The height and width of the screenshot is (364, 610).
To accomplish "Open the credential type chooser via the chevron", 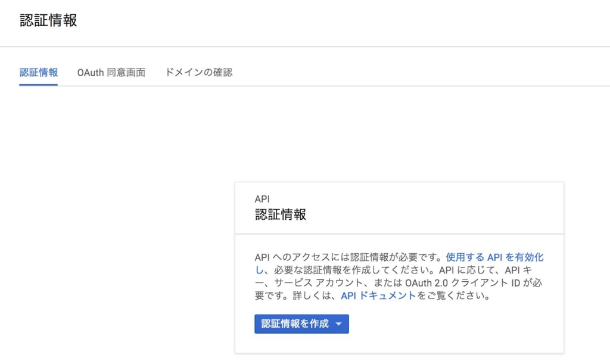I will (x=337, y=324).
